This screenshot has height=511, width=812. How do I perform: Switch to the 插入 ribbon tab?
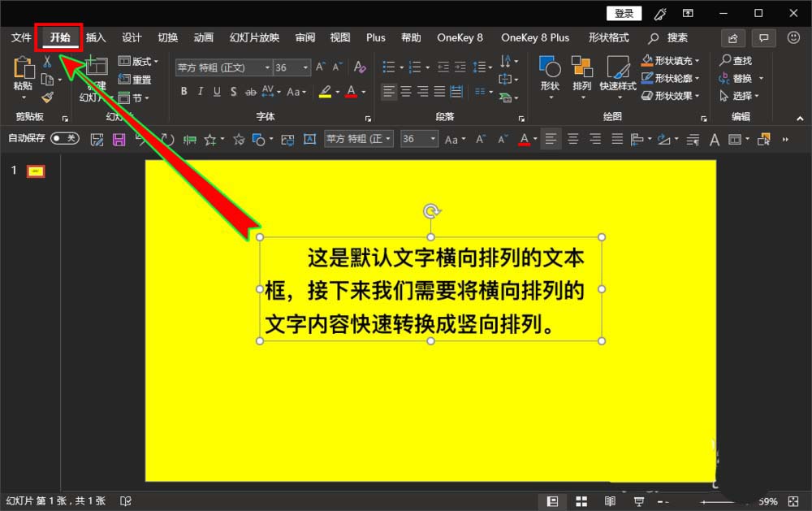95,37
